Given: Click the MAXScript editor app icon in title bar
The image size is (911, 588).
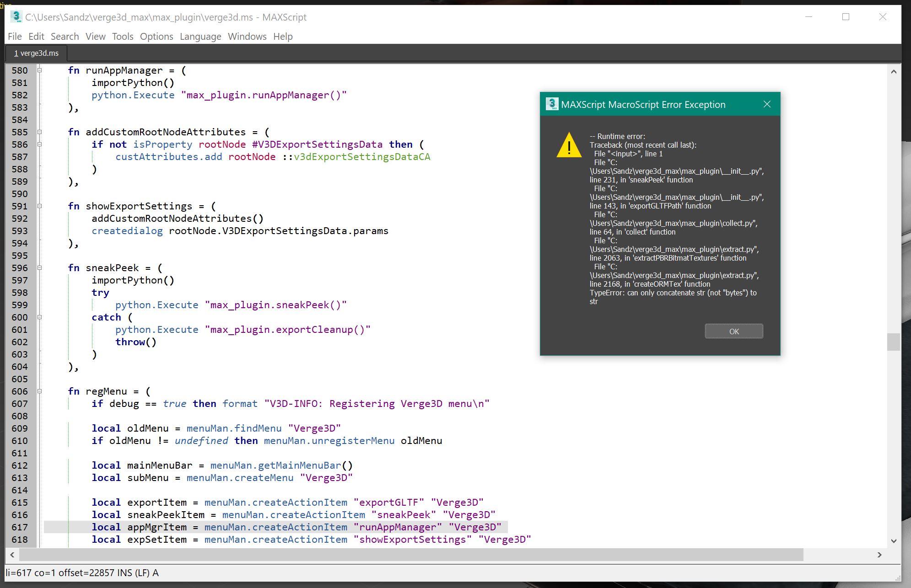Looking at the screenshot, I should point(16,17).
